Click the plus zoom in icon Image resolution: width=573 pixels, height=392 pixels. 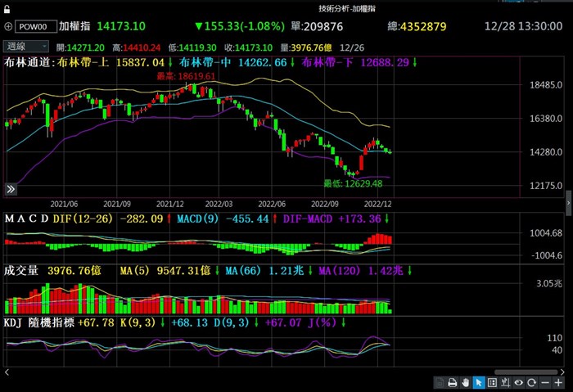(x=560, y=383)
